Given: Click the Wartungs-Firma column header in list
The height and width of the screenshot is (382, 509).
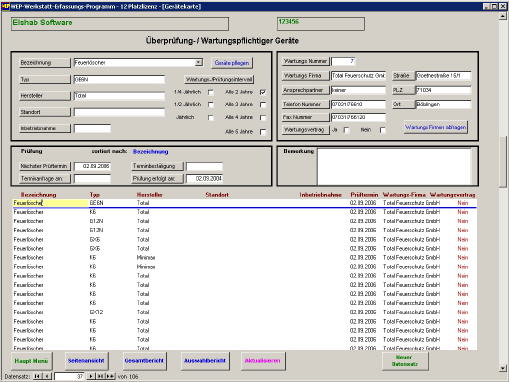Looking at the screenshot, I should (x=404, y=195).
